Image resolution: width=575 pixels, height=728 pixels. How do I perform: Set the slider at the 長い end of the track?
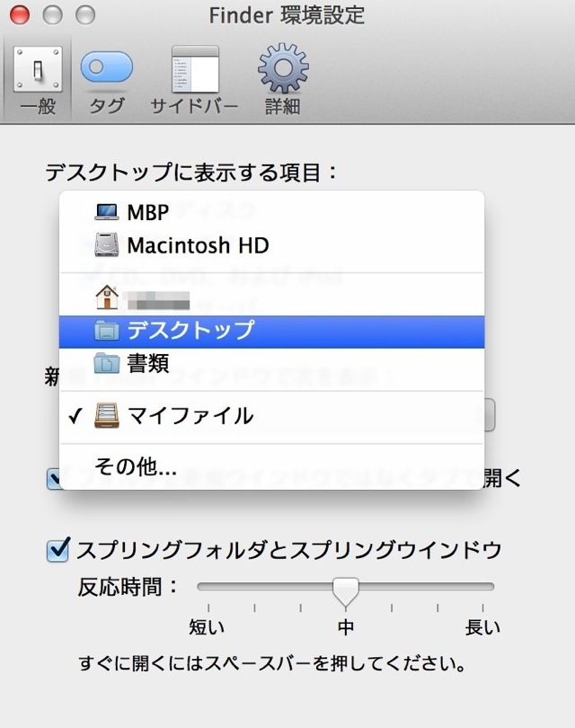[x=483, y=587]
